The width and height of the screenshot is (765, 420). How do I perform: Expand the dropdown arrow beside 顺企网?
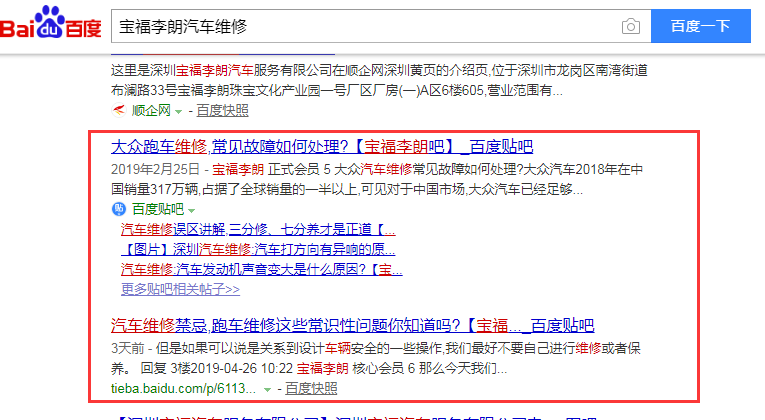point(179,112)
